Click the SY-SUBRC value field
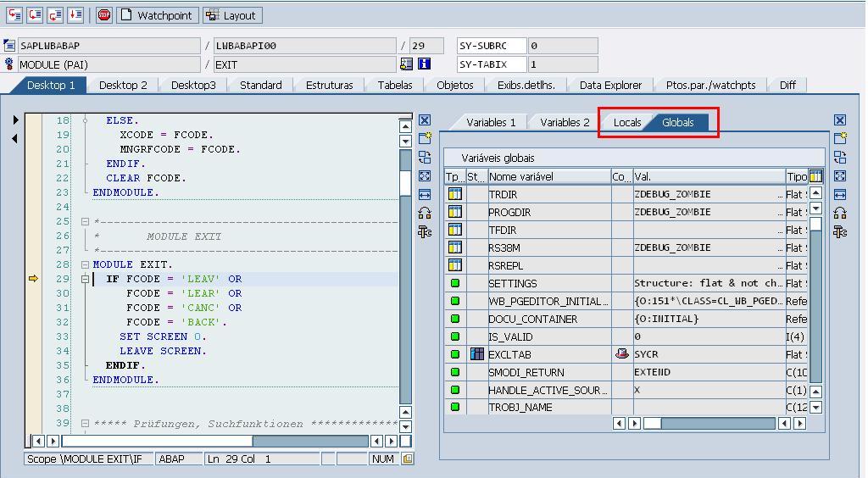This screenshot has width=868, height=478. pos(562,46)
